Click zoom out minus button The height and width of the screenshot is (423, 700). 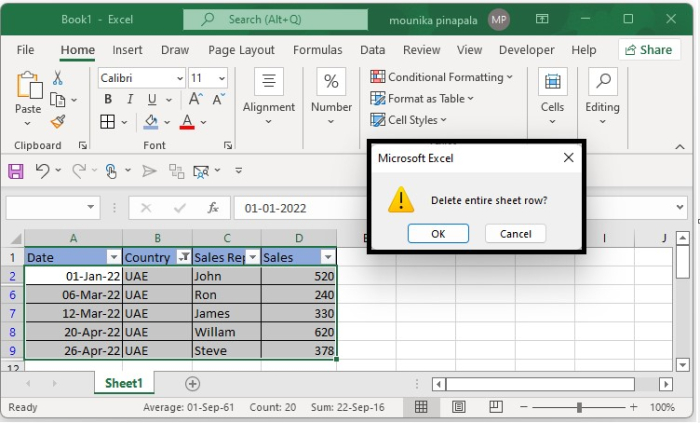524,407
